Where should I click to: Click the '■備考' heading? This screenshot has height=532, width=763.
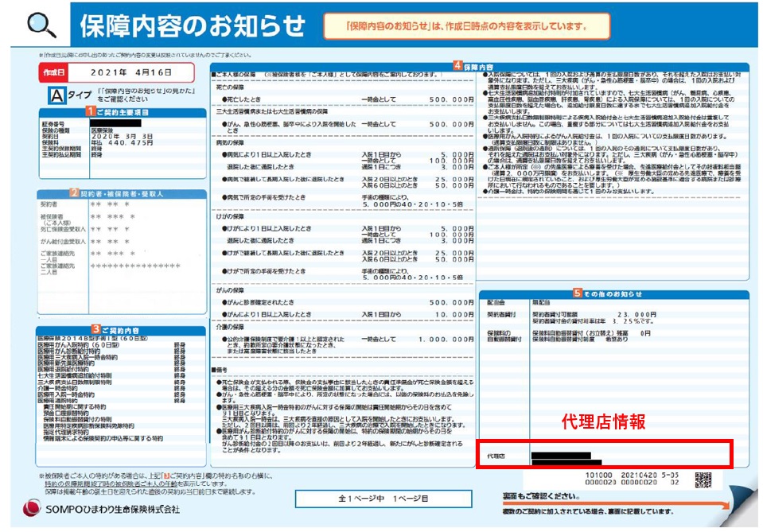[x=219, y=370]
